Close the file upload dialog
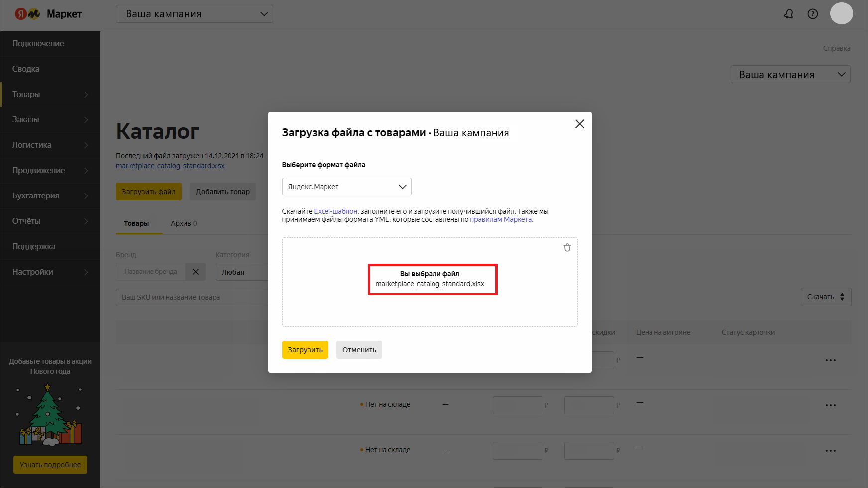The height and width of the screenshot is (488, 868). pos(579,124)
